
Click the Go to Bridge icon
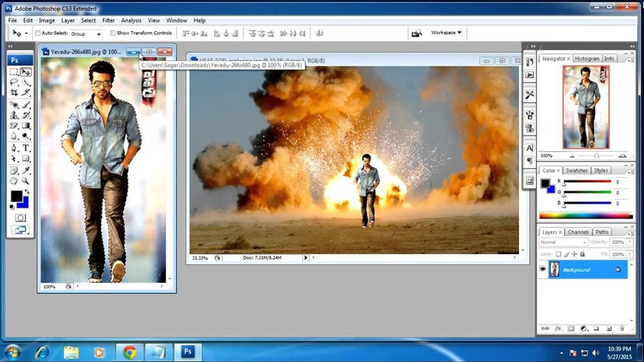417,33
